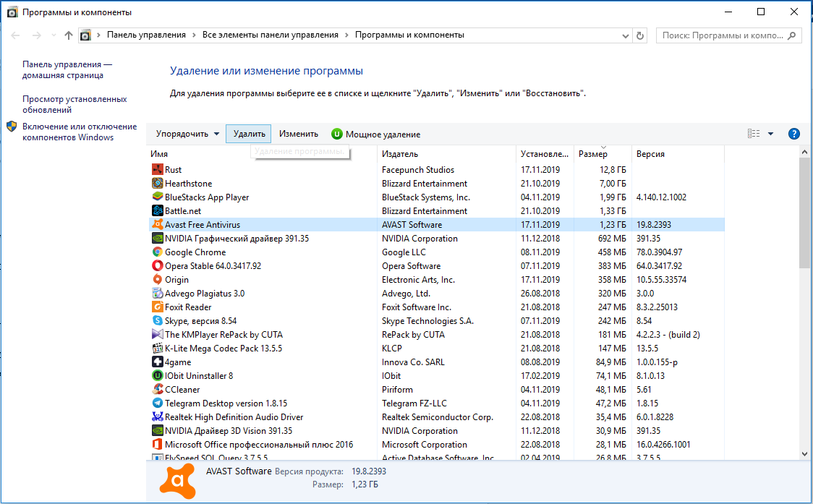
Task: Click the IObit Uninstaller 8 icon
Action: click(x=157, y=375)
